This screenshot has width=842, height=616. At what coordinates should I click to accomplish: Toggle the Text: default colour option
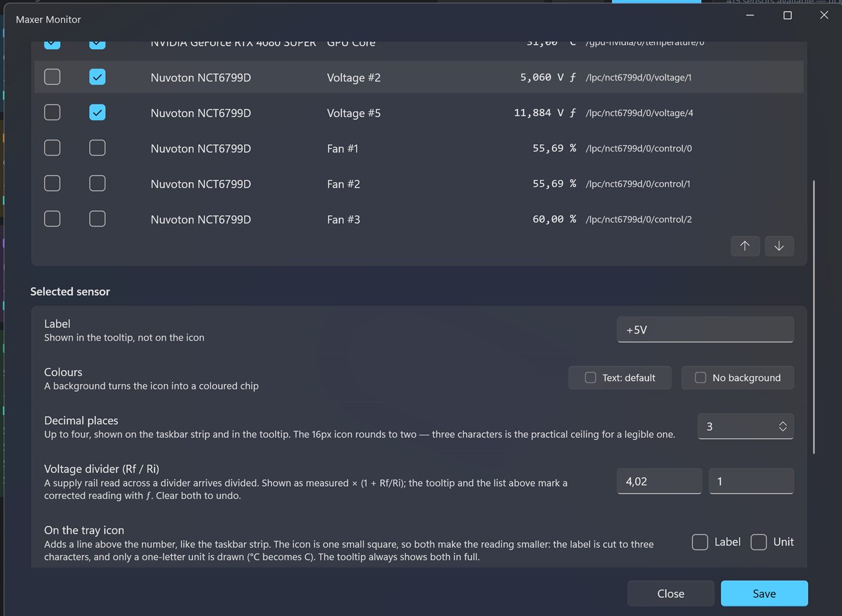(x=620, y=377)
